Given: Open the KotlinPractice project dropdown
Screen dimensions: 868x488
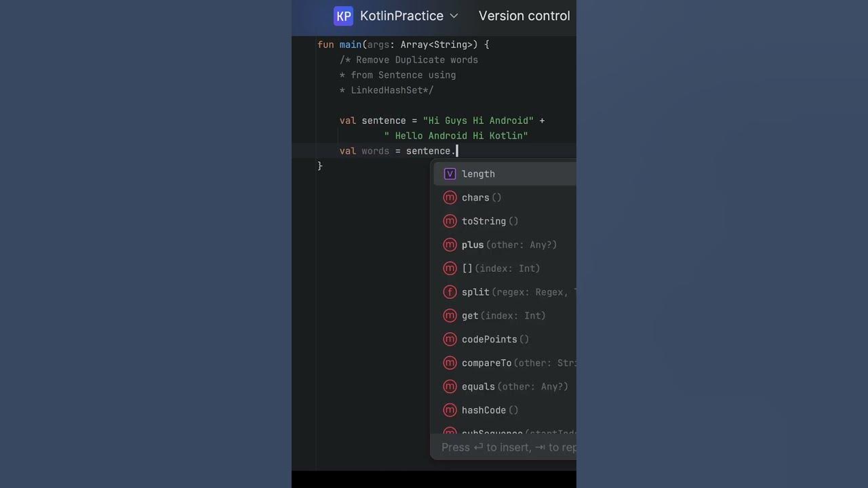Looking at the screenshot, I should [408, 16].
